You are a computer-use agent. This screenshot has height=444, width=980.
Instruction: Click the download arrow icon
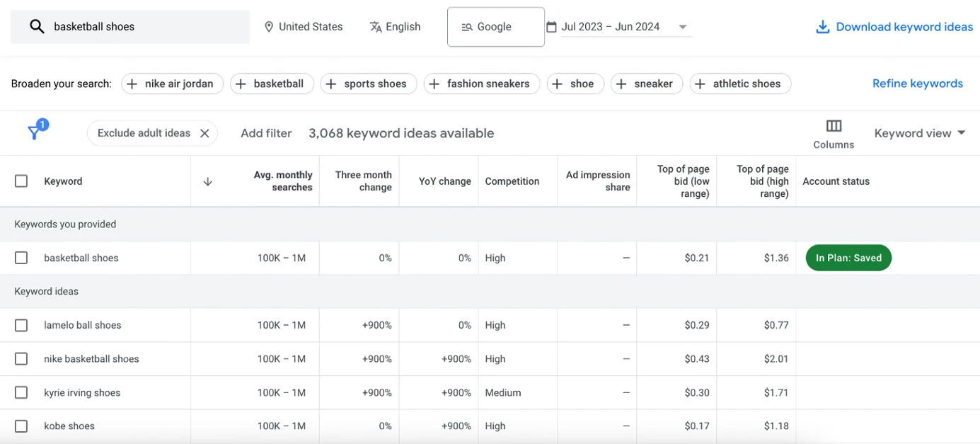click(x=822, y=27)
